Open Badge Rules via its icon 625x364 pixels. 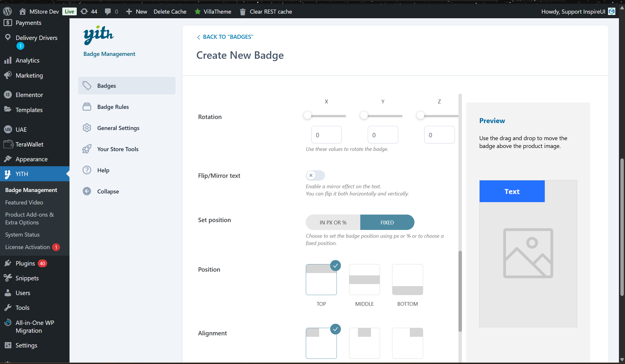point(87,107)
